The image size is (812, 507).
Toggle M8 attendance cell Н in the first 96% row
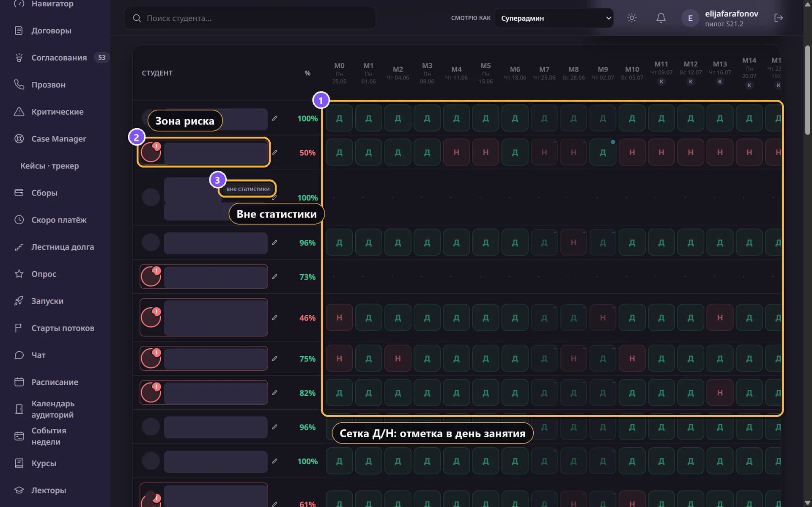click(x=573, y=242)
